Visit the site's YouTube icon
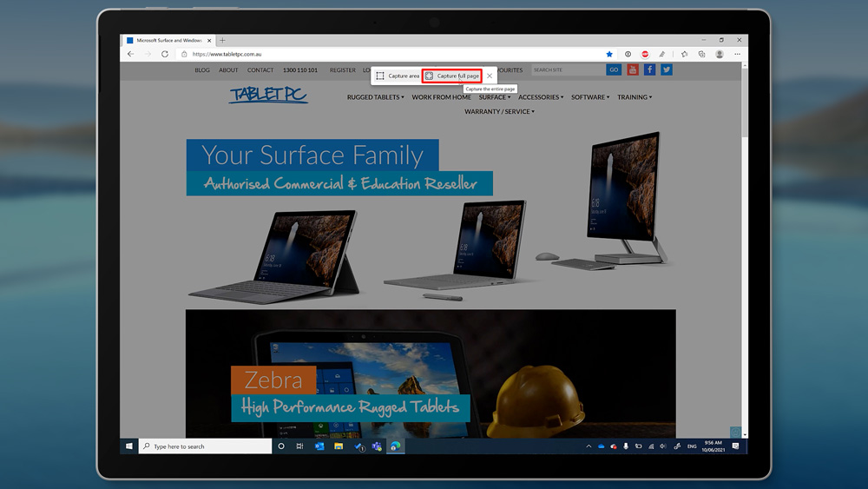This screenshot has width=868, height=489. click(x=633, y=69)
